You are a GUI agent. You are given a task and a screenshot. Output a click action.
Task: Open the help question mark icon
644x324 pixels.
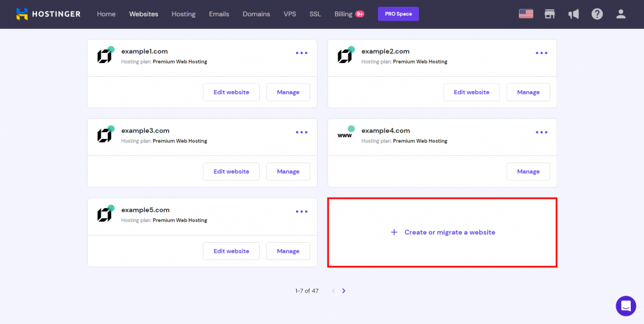click(597, 14)
